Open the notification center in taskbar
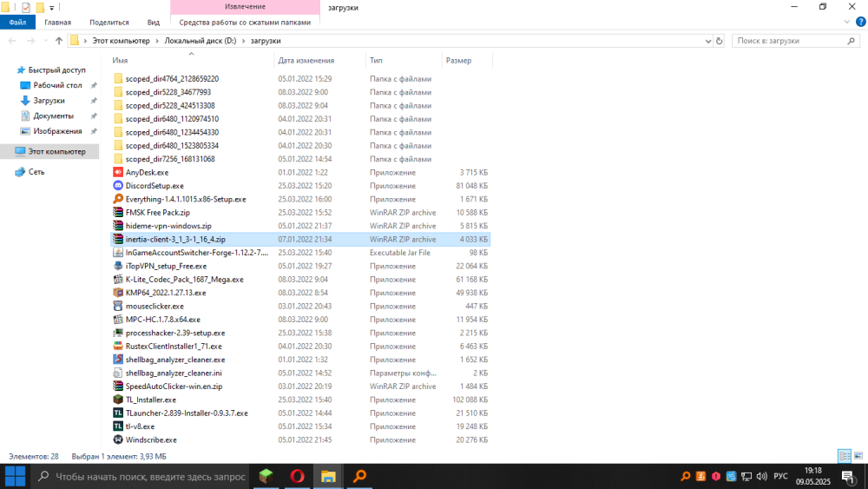 (849, 476)
